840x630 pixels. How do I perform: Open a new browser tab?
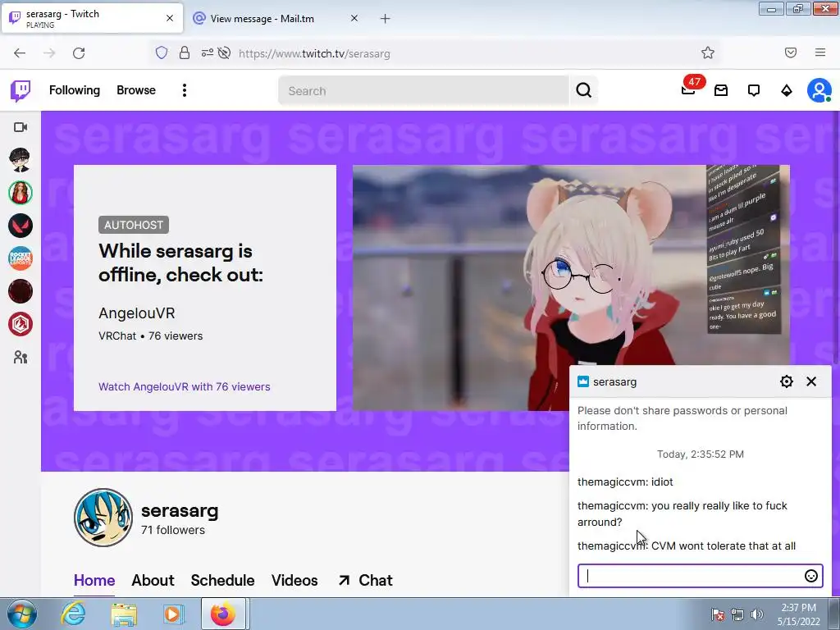[386, 19]
